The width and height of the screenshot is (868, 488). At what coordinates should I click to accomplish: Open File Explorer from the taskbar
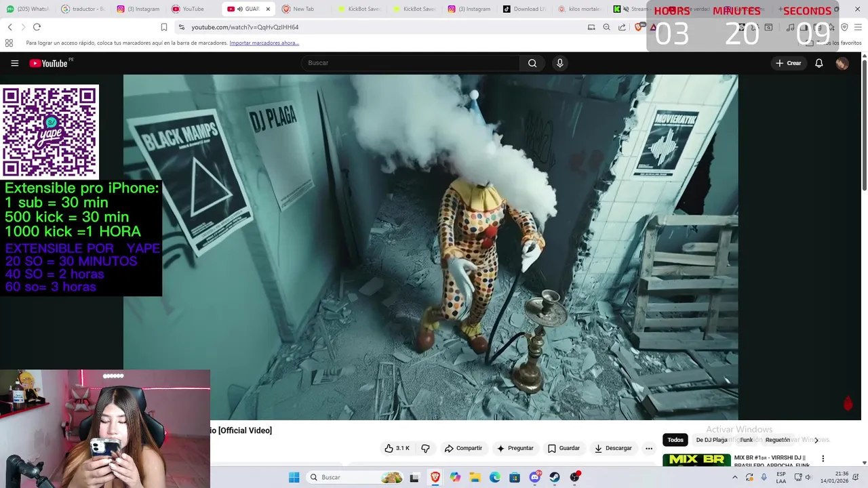[x=475, y=477]
